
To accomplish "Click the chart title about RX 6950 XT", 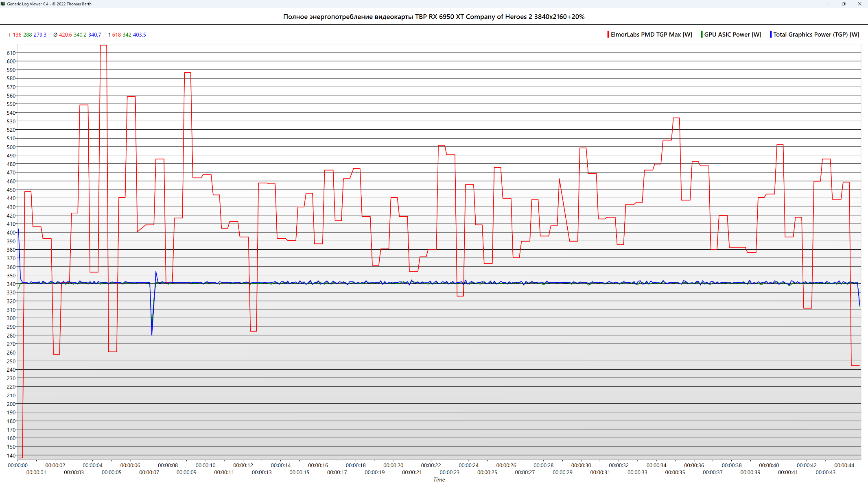I will (434, 17).
